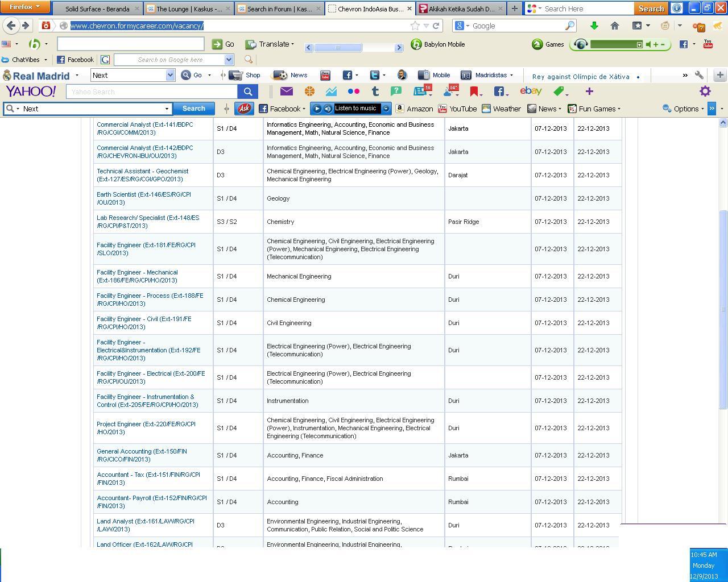The image size is (728, 582).
Task: Switch to 'Akikah Ketika Sudah D...' tab
Action: [461, 9]
